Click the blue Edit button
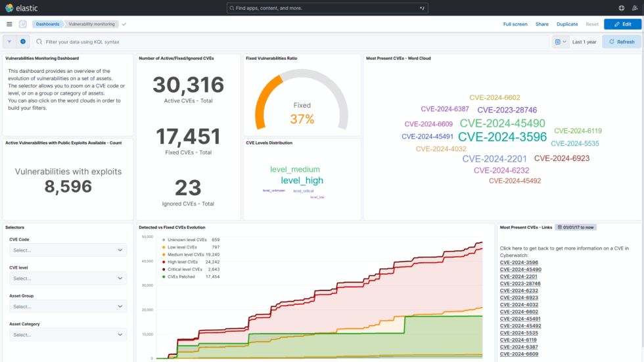The image size is (644, 362). pyautogui.click(x=622, y=24)
